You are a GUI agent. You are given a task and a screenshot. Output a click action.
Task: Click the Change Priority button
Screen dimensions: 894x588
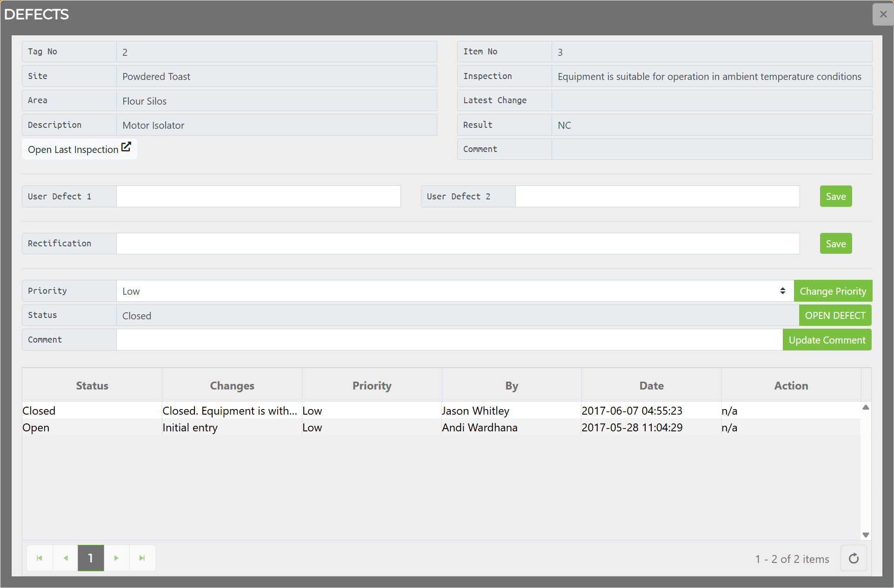click(x=833, y=291)
